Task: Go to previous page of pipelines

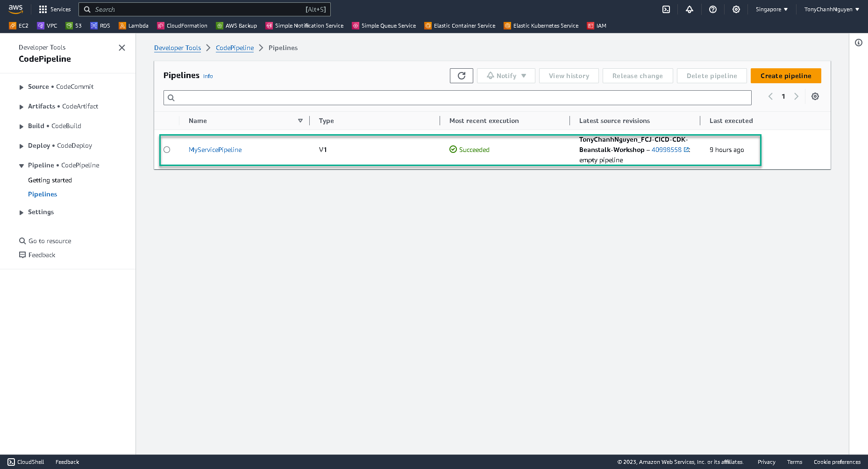Action: [x=770, y=96]
